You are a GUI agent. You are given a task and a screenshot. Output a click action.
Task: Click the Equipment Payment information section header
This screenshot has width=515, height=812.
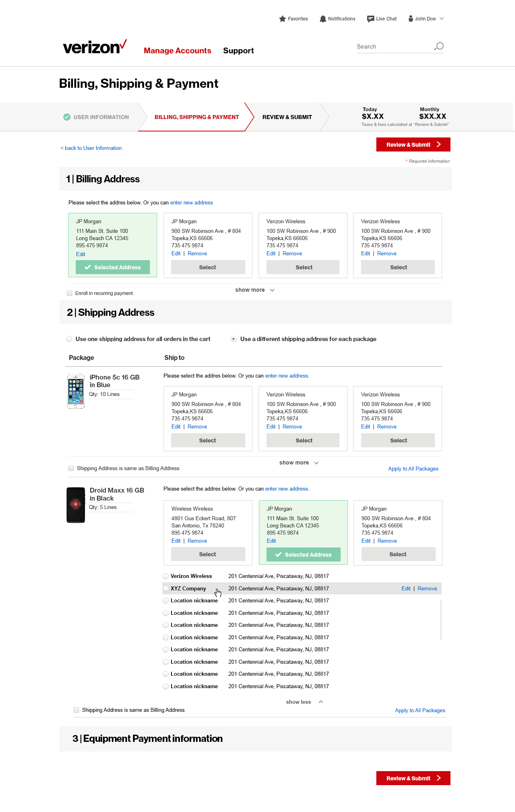pyautogui.click(x=256, y=739)
